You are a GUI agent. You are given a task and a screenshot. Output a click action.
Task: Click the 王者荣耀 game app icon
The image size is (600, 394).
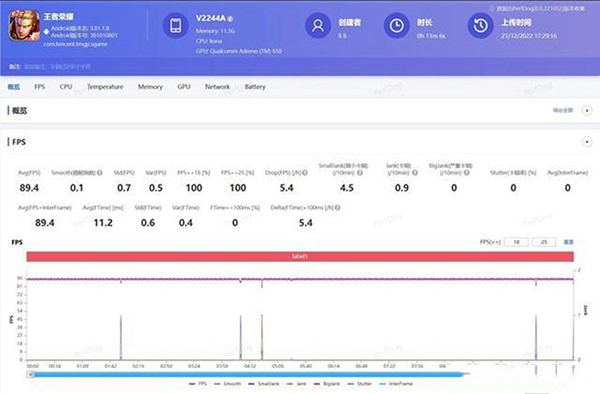24,26
